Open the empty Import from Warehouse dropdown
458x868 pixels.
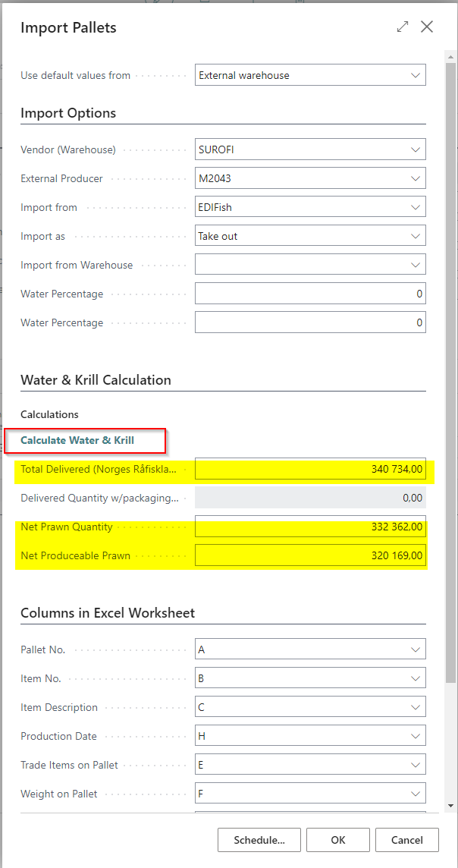pos(309,265)
